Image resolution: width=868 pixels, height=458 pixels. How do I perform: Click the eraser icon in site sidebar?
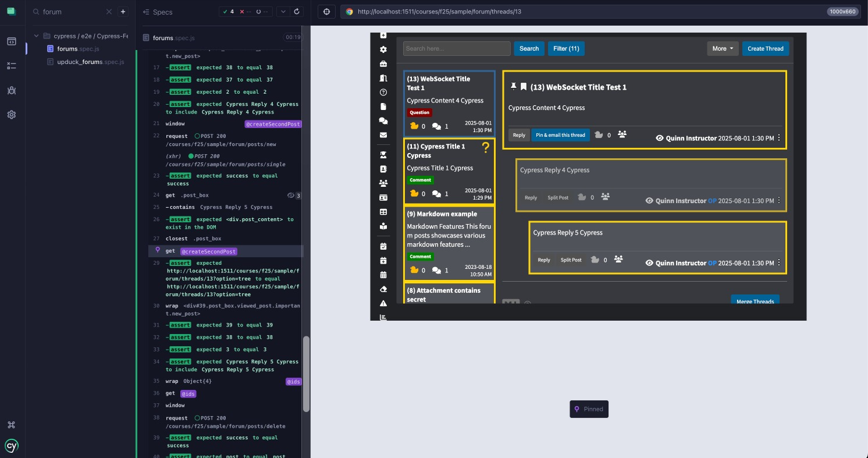(x=383, y=289)
